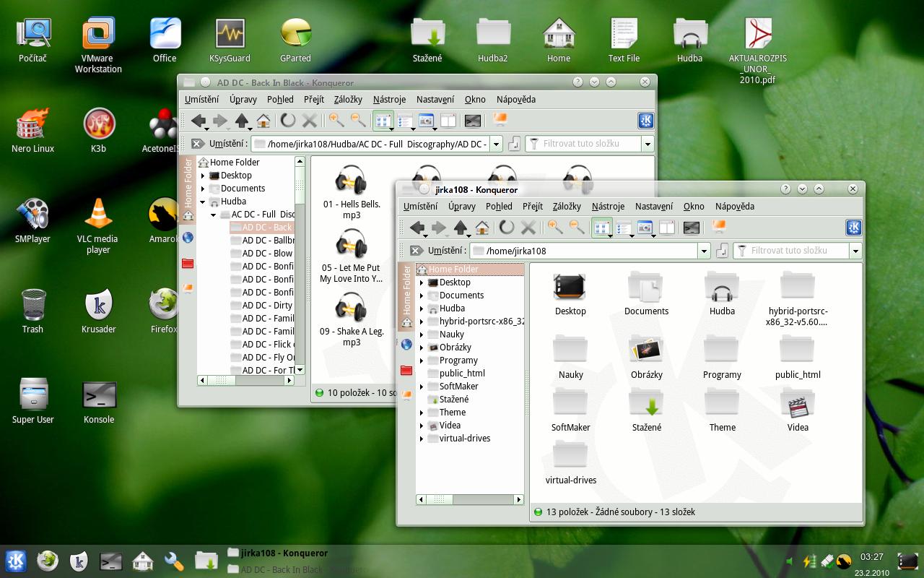
Task: Open Krusader desktop icon
Action: 99,311
